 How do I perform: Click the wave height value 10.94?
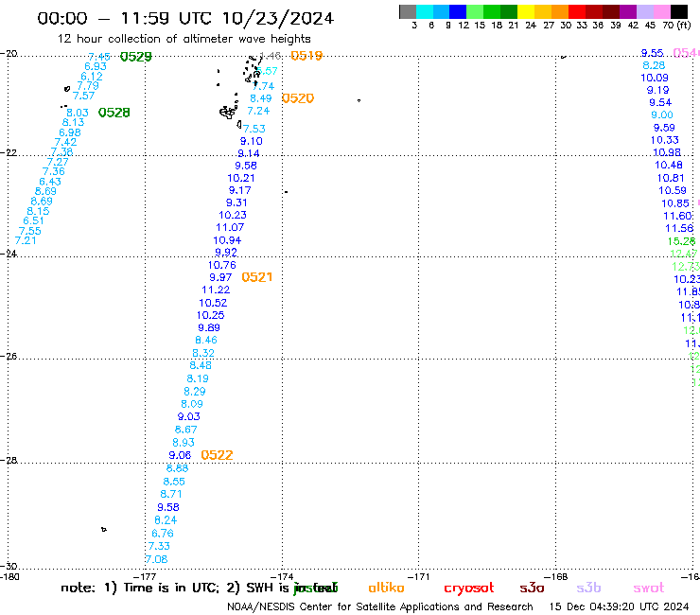(227, 240)
